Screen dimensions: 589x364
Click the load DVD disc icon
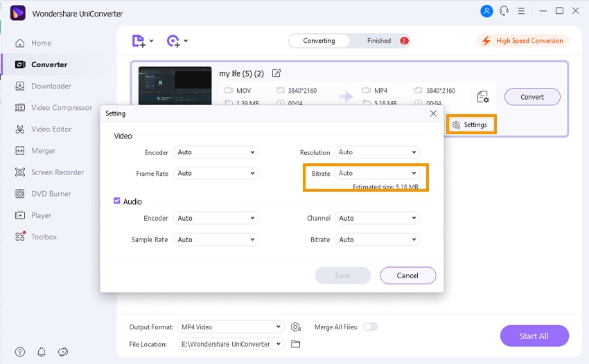[173, 41]
